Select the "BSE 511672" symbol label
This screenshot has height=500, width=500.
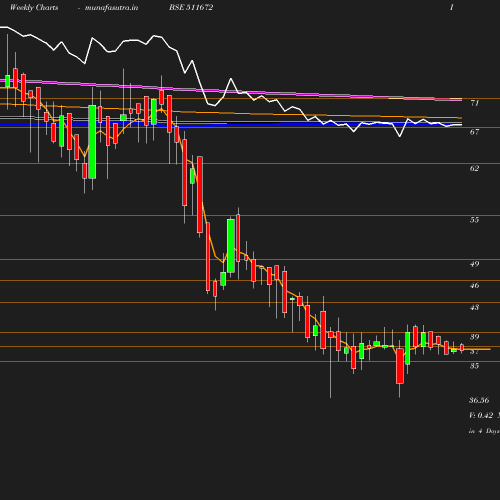coord(191,8)
